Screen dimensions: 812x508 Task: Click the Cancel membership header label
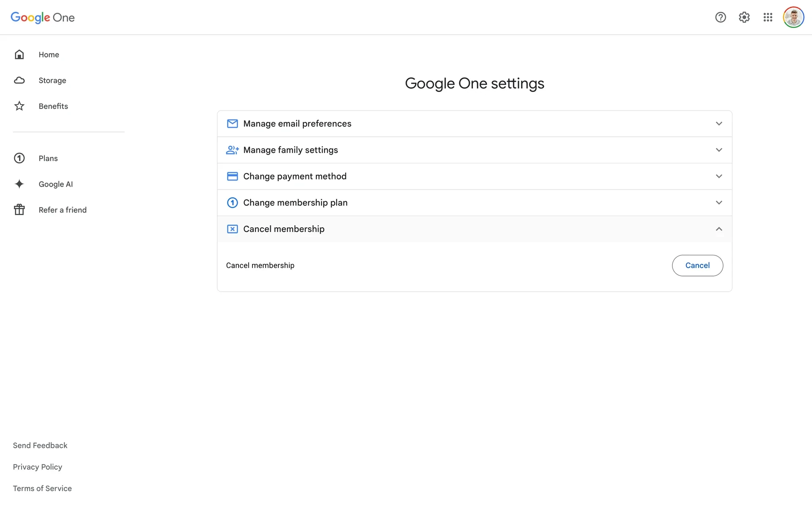pyautogui.click(x=284, y=229)
